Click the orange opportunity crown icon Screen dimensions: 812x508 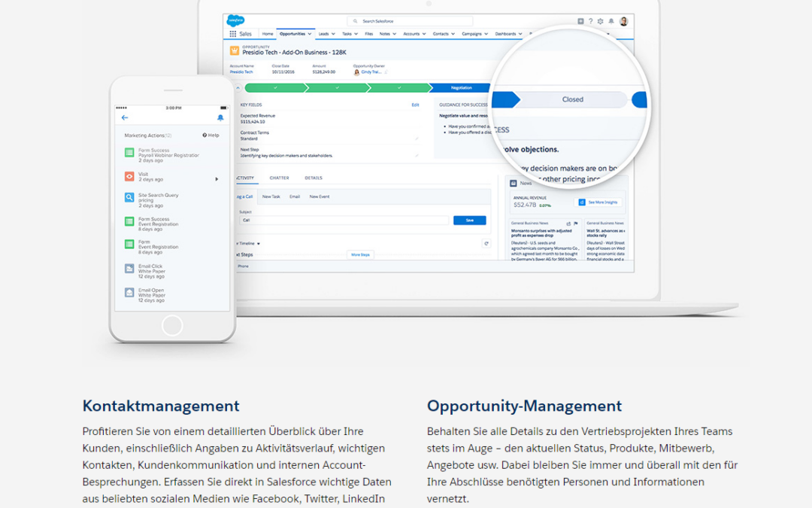pos(235,50)
